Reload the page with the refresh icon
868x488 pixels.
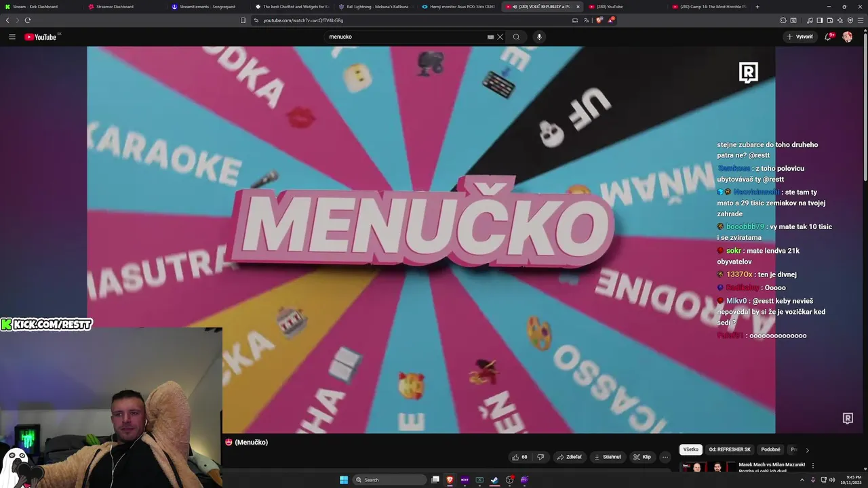tap(28, 20)
